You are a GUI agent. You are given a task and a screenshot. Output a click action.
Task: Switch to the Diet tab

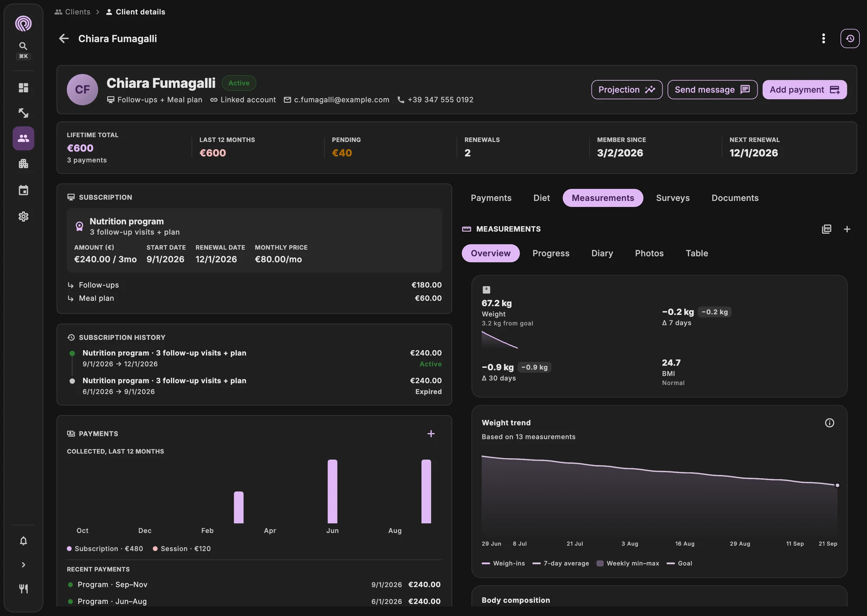click(x=541, y=198)
